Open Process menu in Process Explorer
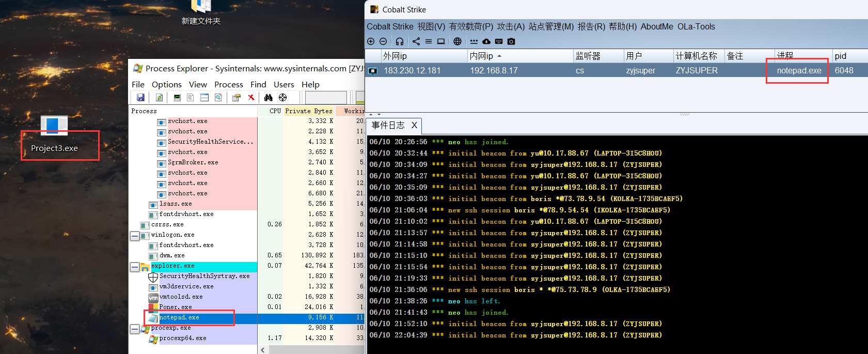Screen dimensions: 868x354 (229, 84)
